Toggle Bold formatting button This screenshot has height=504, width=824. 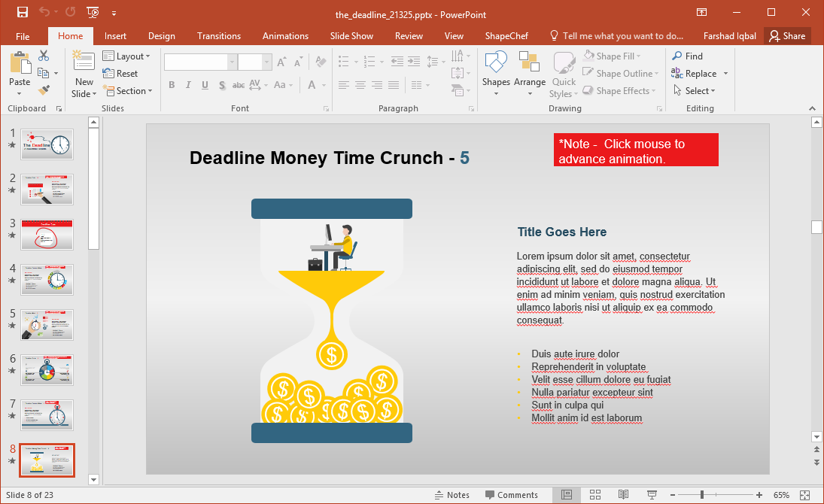(172, 85)
